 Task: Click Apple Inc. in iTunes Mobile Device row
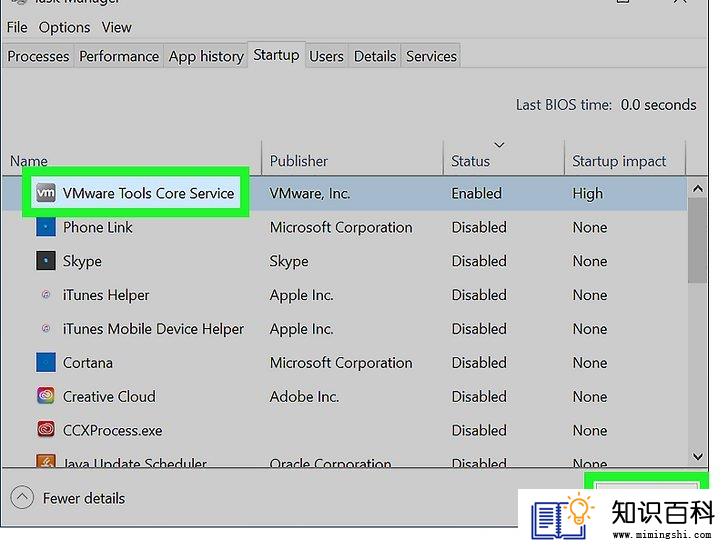(301, 329)
